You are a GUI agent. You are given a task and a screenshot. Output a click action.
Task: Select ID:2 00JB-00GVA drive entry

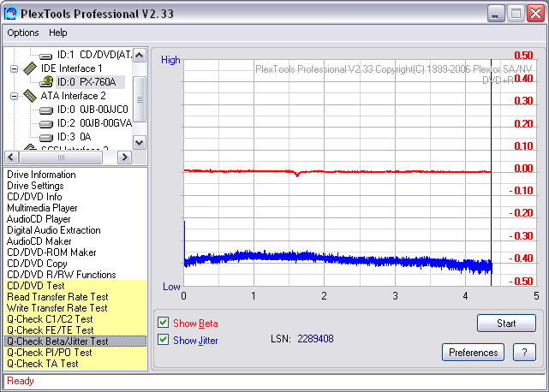(x=94, y=123)
